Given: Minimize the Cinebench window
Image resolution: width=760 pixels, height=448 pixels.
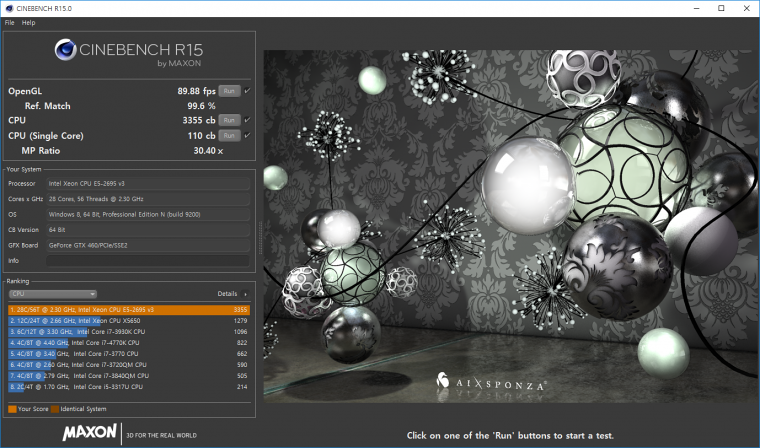Looking at the screenshot, I should (x=697, y=8).
